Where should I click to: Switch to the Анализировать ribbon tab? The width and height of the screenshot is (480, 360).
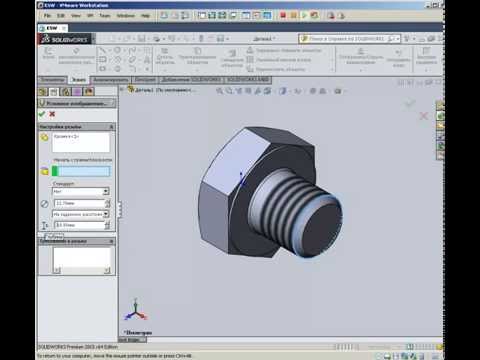[111, 80]
